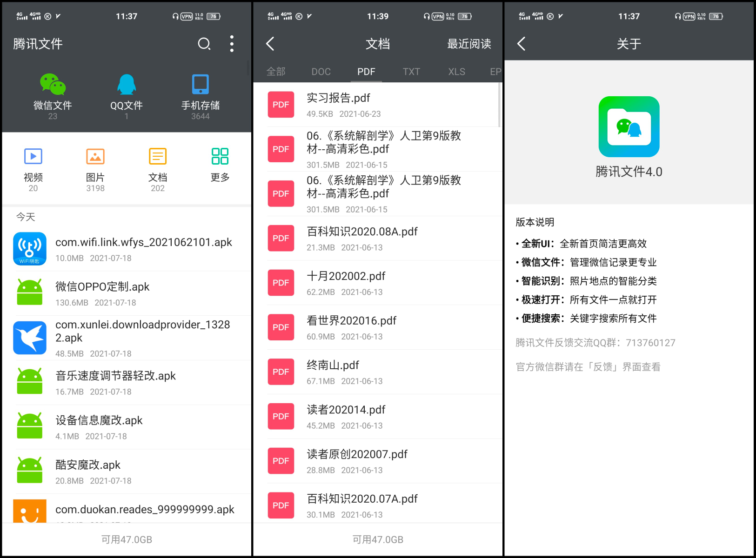Tap the 最近阅读 sort option
Image resolution: width=756 pixels, height=558 pixels.
468,44
